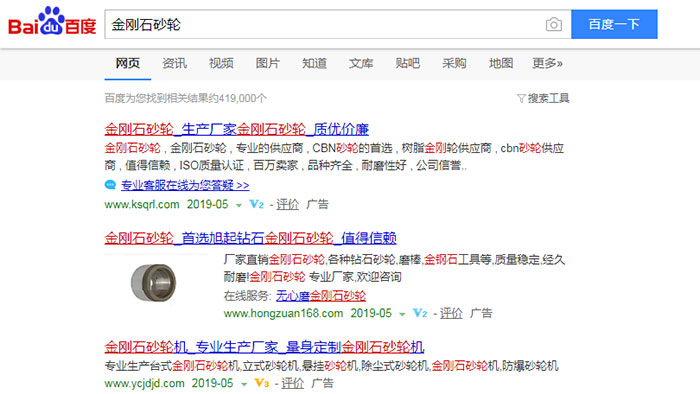
Task: Click 广告 label beside ksqrl.com result
Action: click(x=317, y=204)
